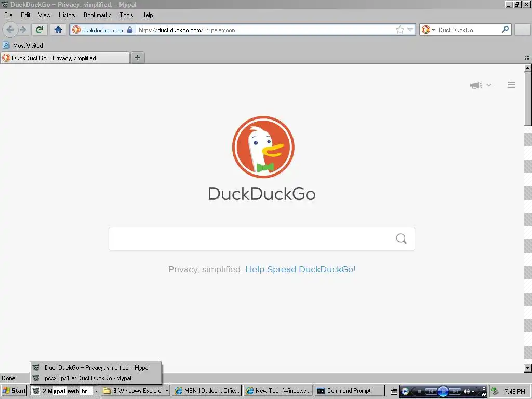Switch to MSN | Outlook taskbar window
The width and height of the screenshot is (532, 399).
coord(207,391)
